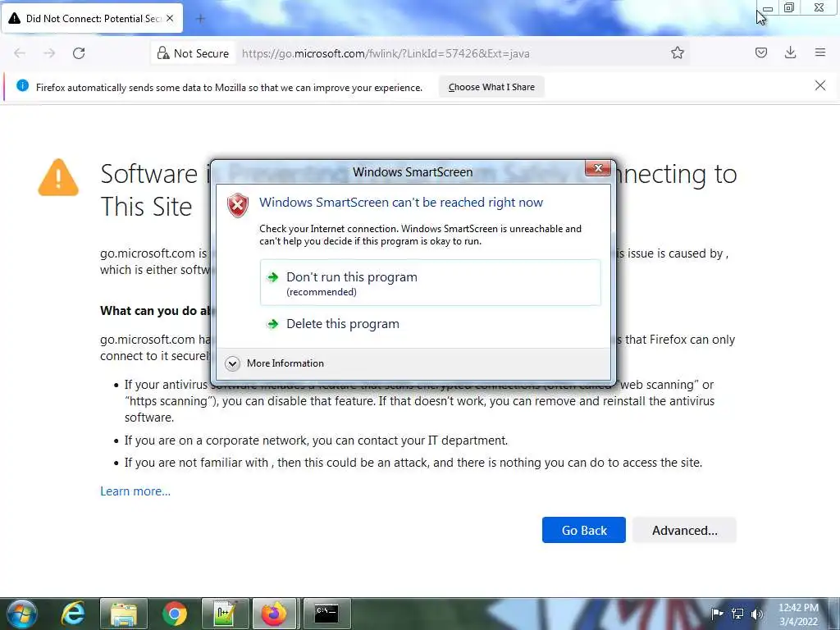Switch to Firefox in the taskbar
The image size is (840, 630).
pyautogui.click(x=274, y=614)
